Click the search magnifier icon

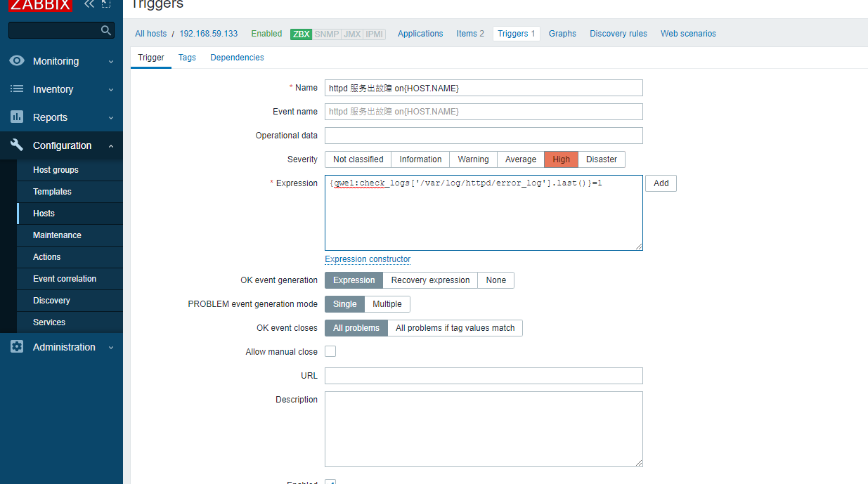point(106,30)
